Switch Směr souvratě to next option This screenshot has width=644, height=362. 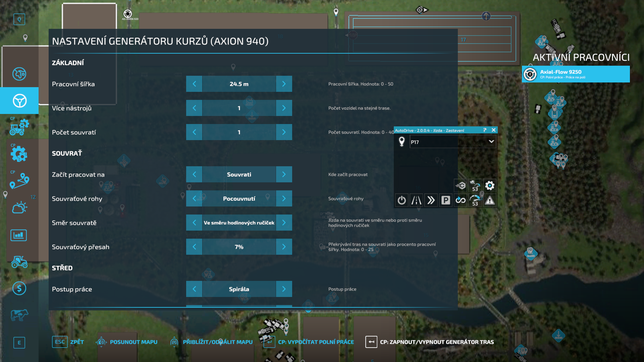pyautogui.click(x=284, y=223)
